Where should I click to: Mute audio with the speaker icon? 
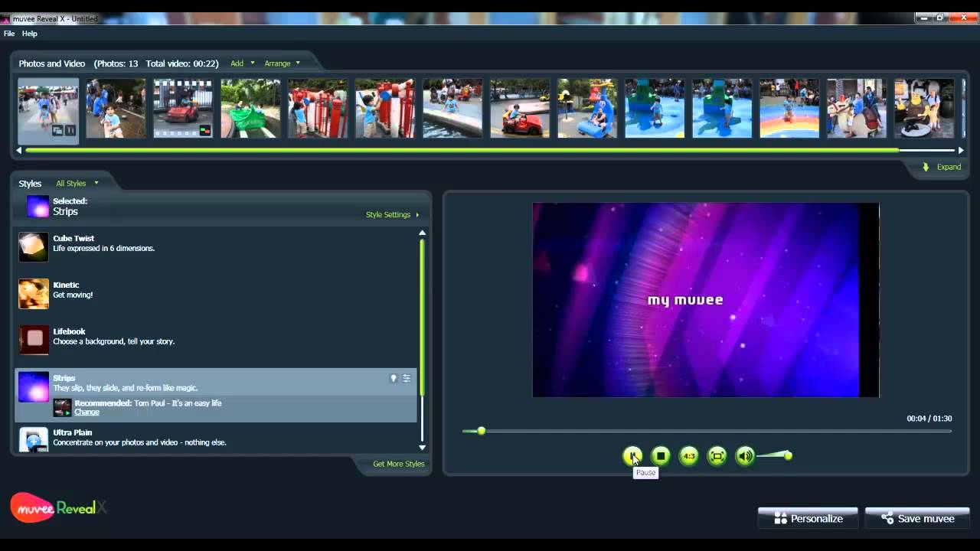(745, 456)
